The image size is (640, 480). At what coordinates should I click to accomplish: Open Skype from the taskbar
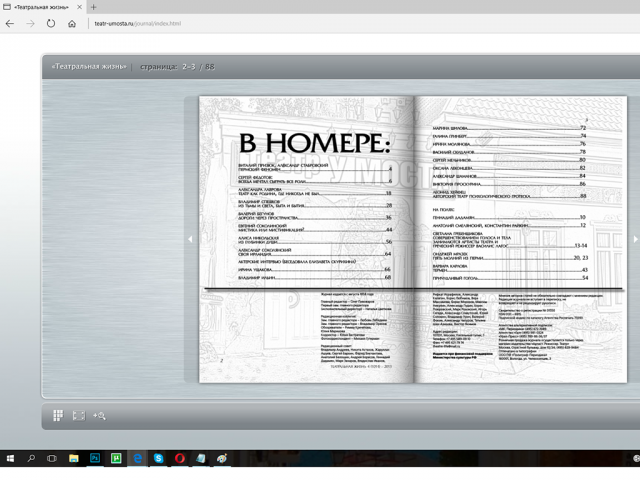pyautogui.click(x=158, y=458)
